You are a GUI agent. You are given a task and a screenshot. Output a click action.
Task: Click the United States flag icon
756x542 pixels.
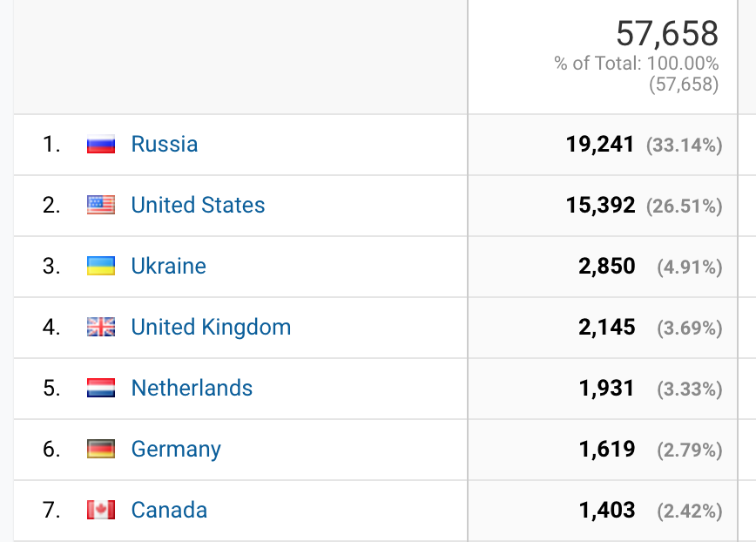(101, 206)
